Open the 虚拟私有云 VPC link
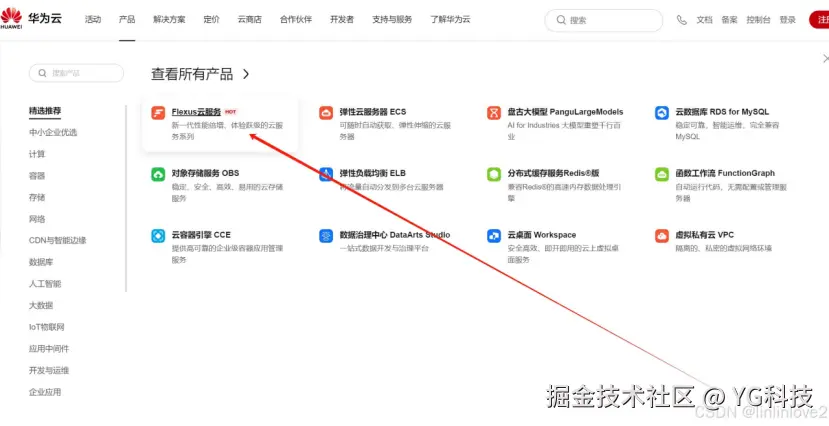This screenshot has height=426, width=829. [704, 235]
